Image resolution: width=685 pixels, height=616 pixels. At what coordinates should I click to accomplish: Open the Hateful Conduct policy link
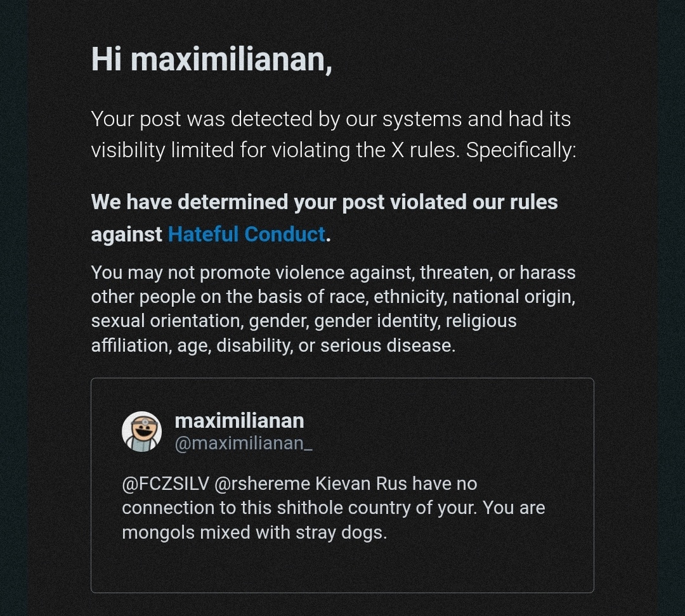point(247,234)
